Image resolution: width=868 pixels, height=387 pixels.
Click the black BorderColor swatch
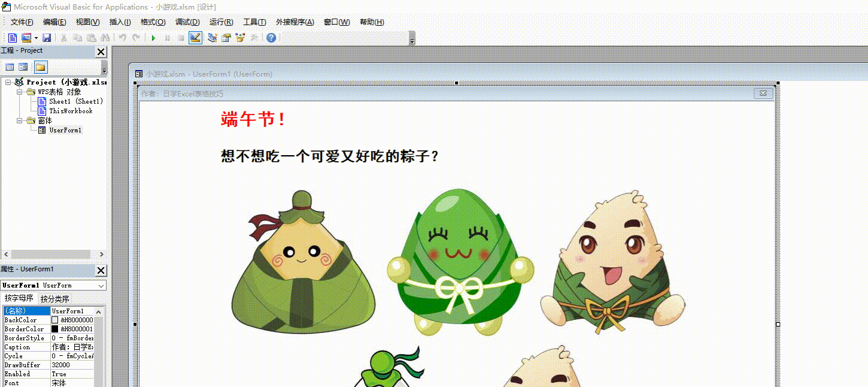click(x=55, y=329)
